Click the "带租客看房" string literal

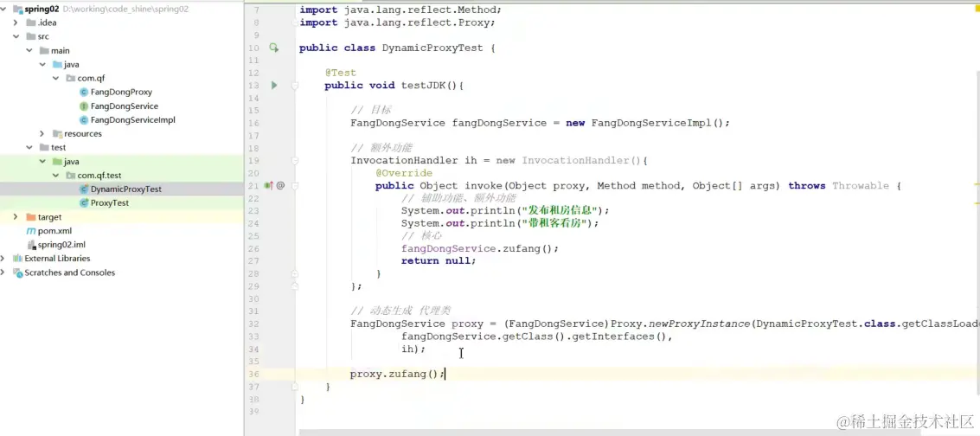556,223
